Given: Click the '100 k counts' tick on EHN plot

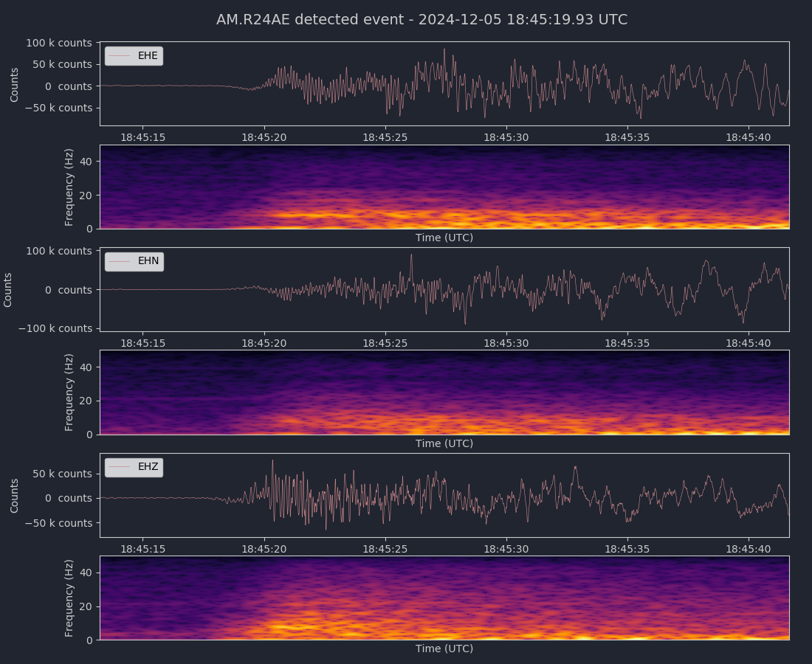Looking at the screenshot, I should [59, 251].
